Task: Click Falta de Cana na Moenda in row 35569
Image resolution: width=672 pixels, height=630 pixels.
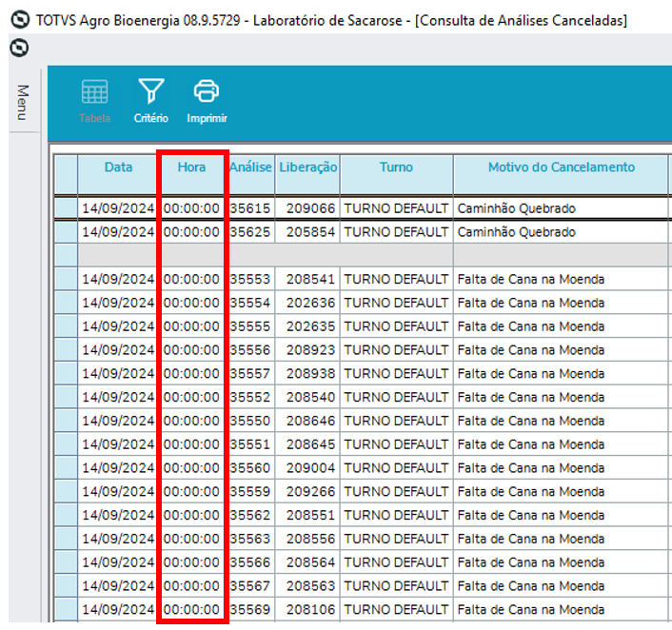Action: (x=530, y=609)
